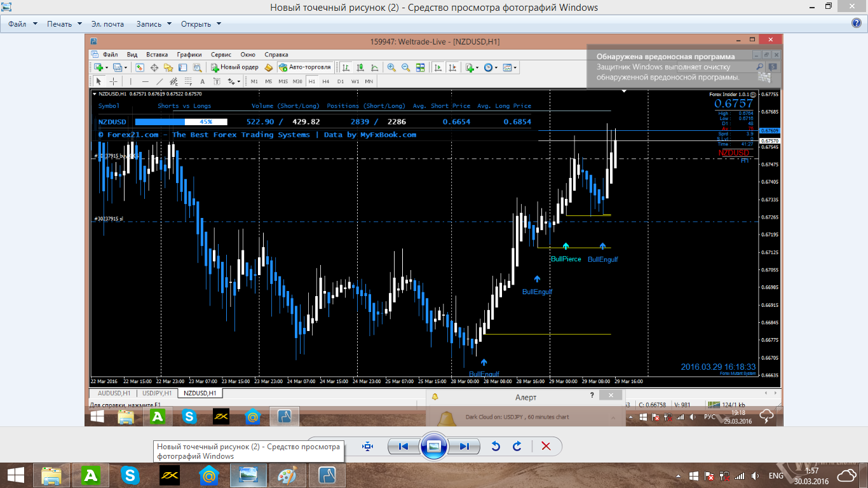The width and height of the screenshot is (868, 488).
Task: Open Вставка menu in the pictured MetaTrader
Action: point(157,55)
